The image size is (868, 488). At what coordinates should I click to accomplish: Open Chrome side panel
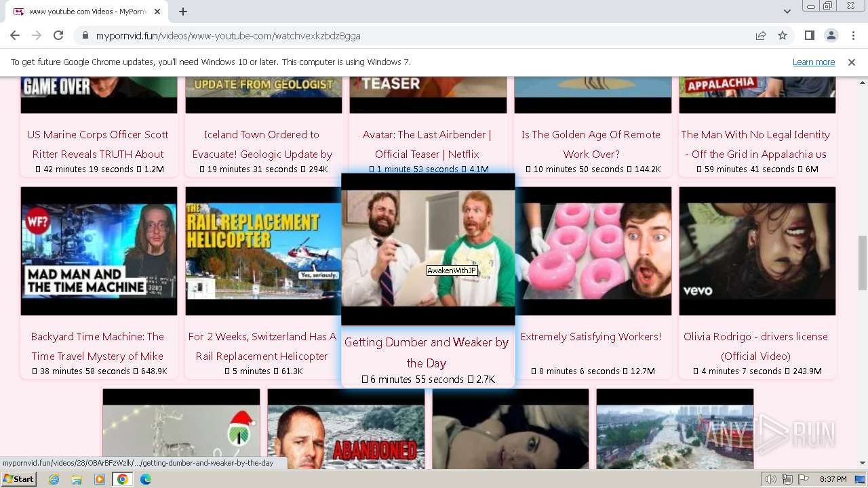tap(809, 35)
